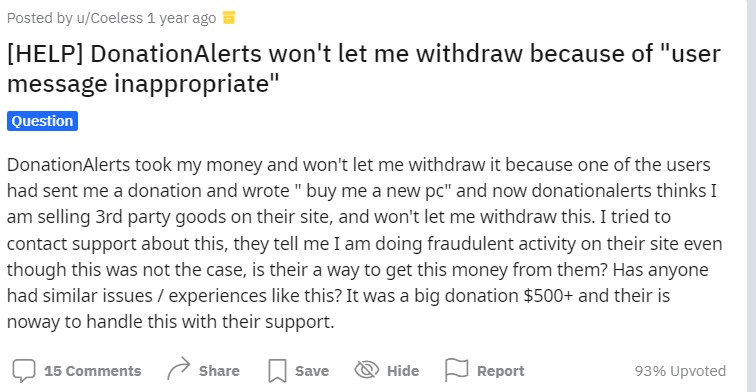Click the Save bookmark icon
The image size is (756, 392).
tap(277, 371)
